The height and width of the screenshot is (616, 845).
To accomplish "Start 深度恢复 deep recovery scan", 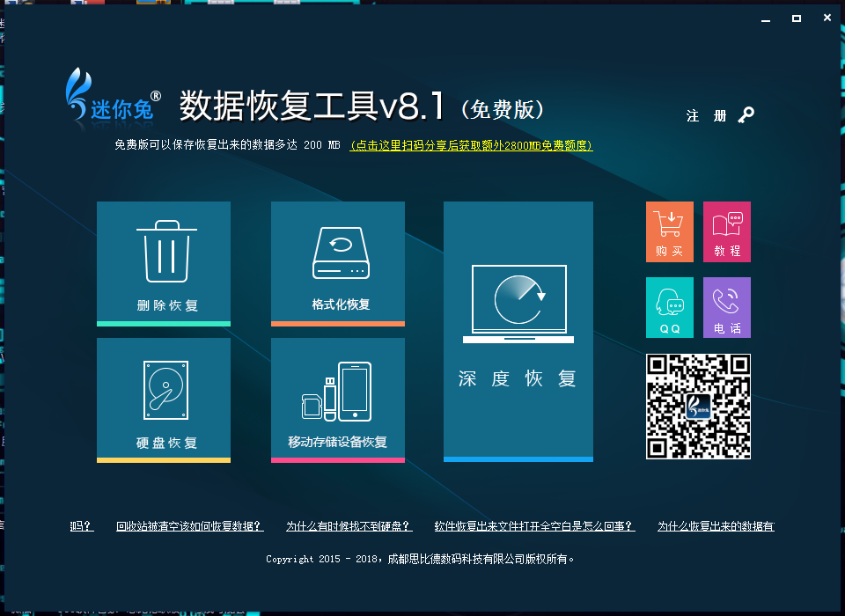I will [x=518, y=332].
